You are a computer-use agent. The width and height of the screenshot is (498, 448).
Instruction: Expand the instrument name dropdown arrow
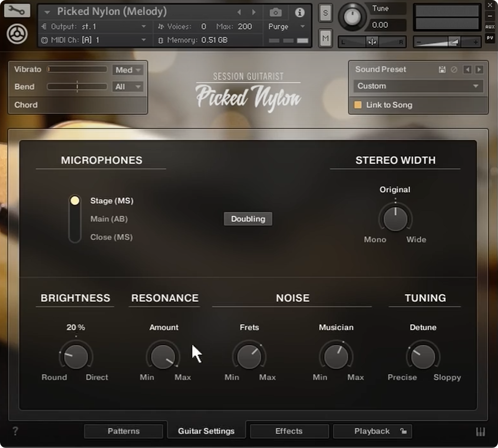coord(47,12)
